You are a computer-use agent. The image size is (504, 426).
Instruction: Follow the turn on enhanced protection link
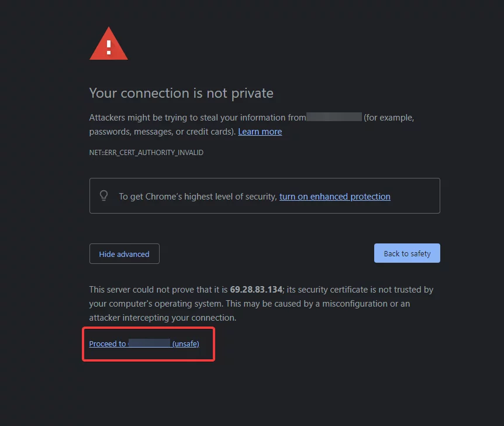click(x=334, y=196)
